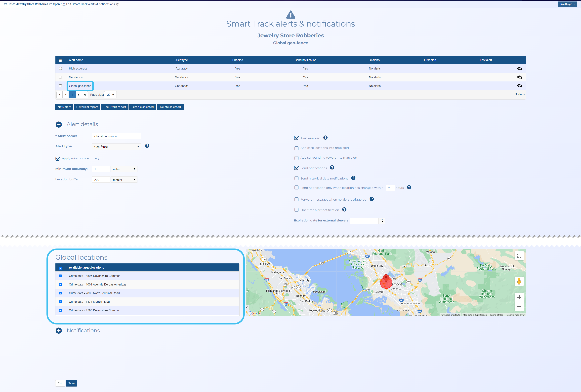Open the expiration date calendar picker

381,221
